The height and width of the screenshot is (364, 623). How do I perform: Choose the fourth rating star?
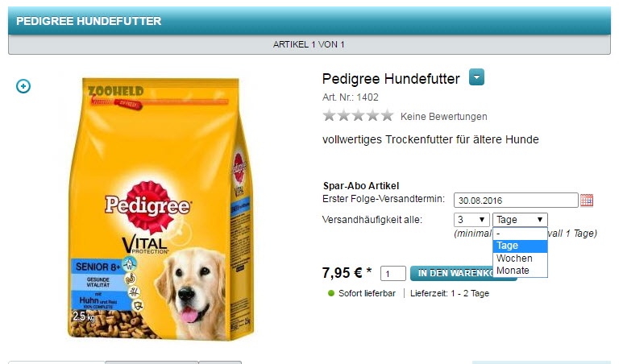pyautogui.click(x=372, y=115)
